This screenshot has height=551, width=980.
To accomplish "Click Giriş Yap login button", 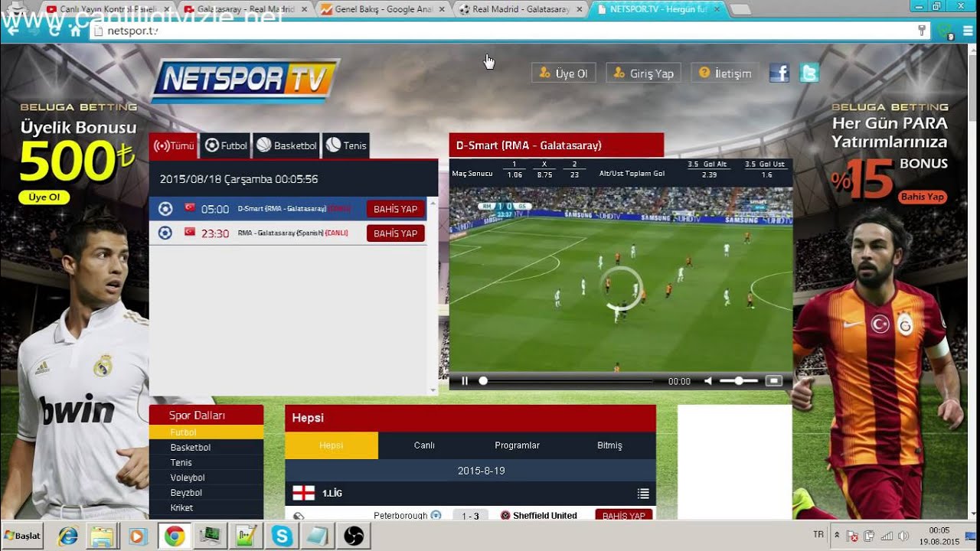I will pos(643,73).
